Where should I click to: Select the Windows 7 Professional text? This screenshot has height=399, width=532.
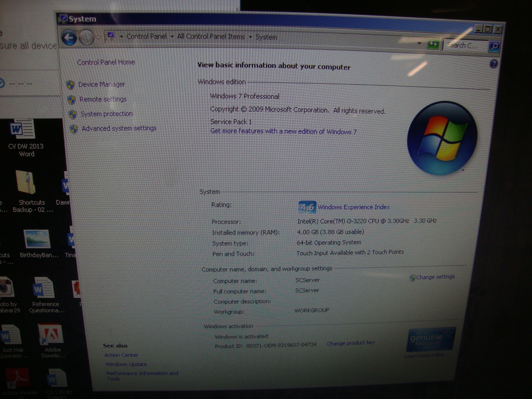tap(245, 96)
